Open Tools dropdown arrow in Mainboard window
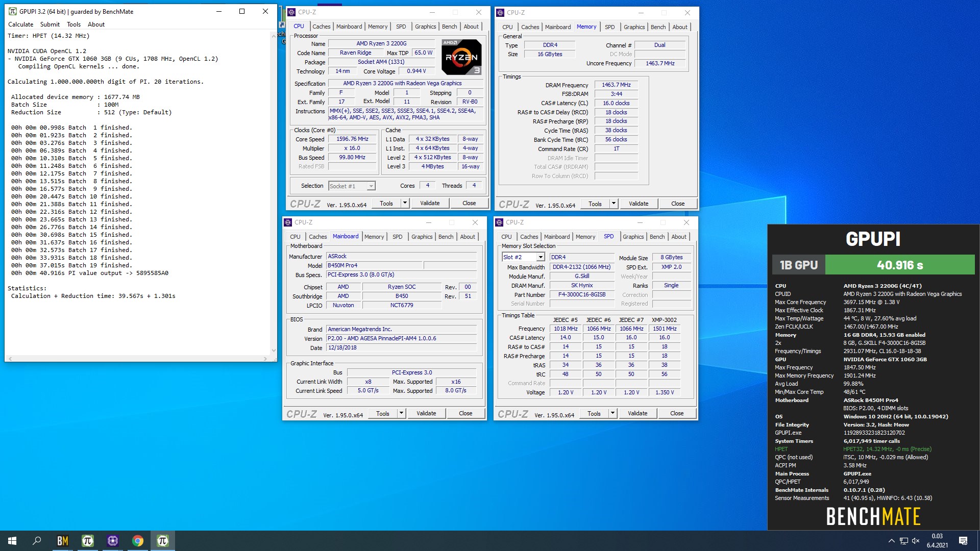Screen dimensions: 980x551 401,413
